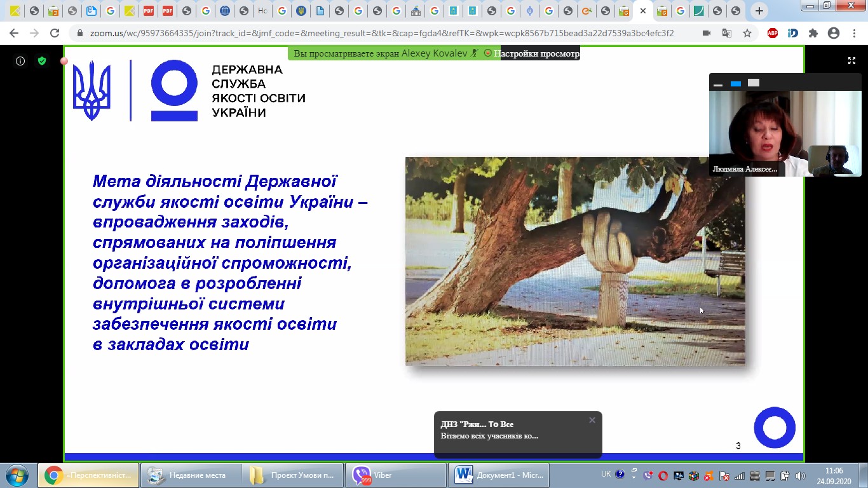
Task: Click the green encryption shield icon
Action: point(42,61)
